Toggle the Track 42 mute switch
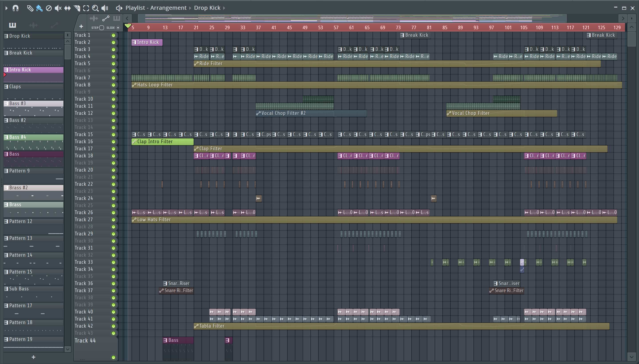The height and width of the screenshot is (364, 639). pyautogui.click(x=113, y=326)
